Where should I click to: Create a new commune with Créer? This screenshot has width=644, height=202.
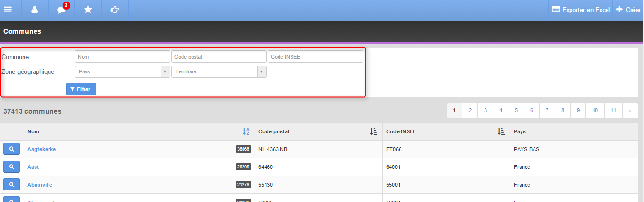[x=628, y=10]
